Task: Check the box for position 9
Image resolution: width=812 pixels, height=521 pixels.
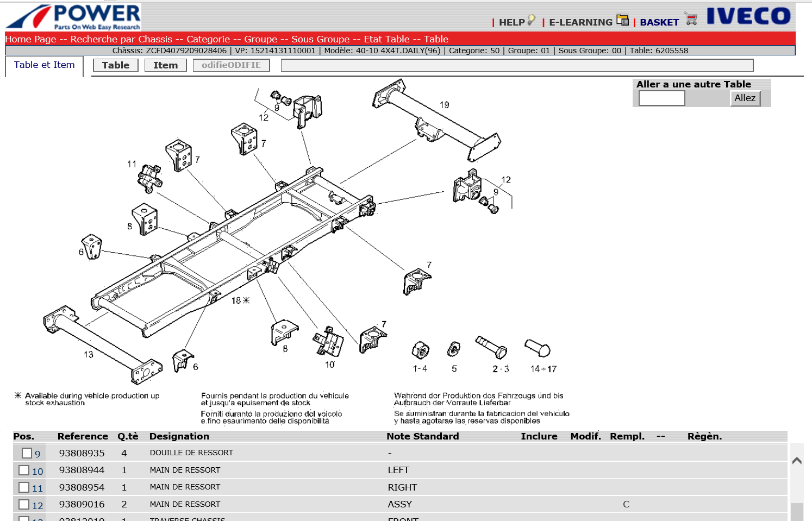Action: click(x=27, y=453)
